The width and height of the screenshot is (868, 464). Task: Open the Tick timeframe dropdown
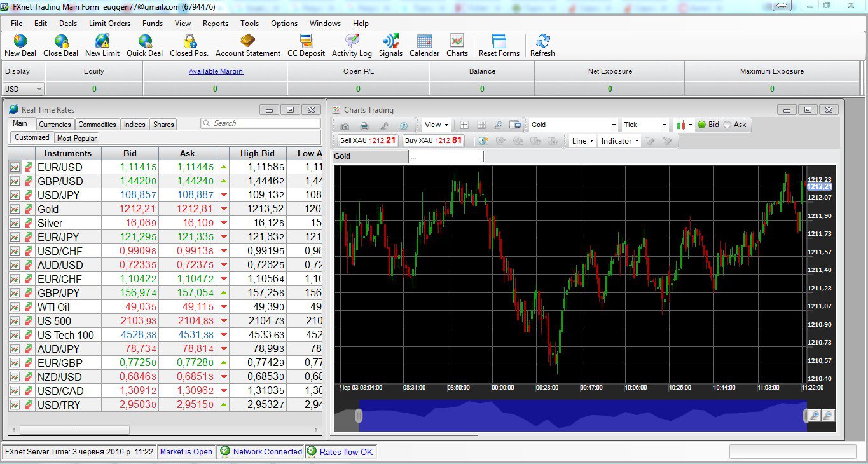(645, 125)
